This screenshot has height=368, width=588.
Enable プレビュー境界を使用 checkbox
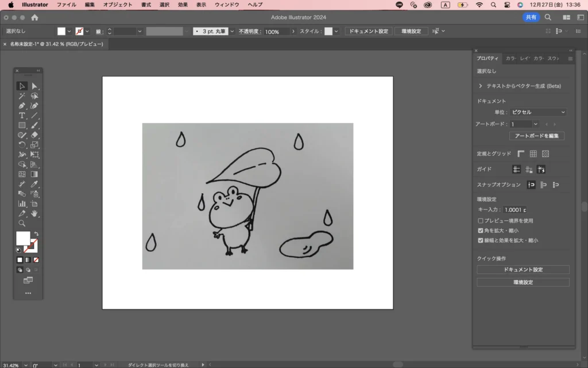pos(481,221)
